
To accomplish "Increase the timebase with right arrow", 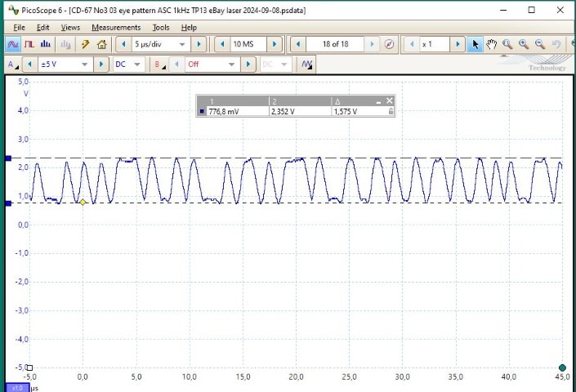I will coord(199,44).
